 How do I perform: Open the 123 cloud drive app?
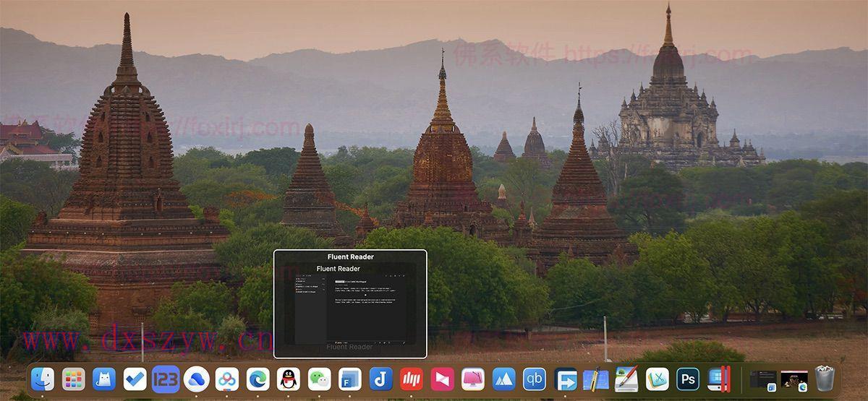click(x=166, y=379)
